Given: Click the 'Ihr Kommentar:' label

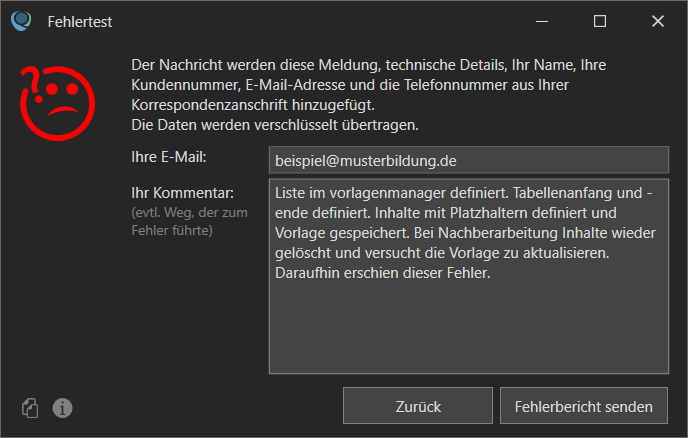Looking at the screenshot, I should [x=182, y=192].
